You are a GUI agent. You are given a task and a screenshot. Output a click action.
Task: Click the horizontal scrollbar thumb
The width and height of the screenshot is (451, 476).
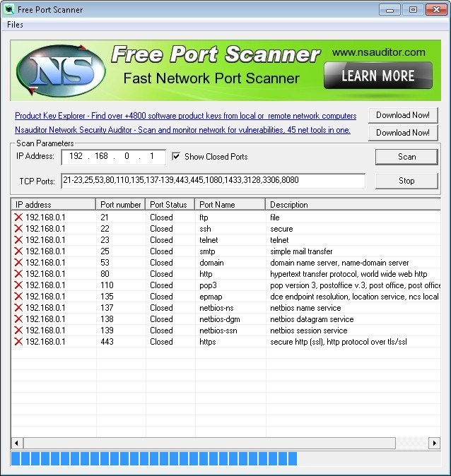pos(210,444)
